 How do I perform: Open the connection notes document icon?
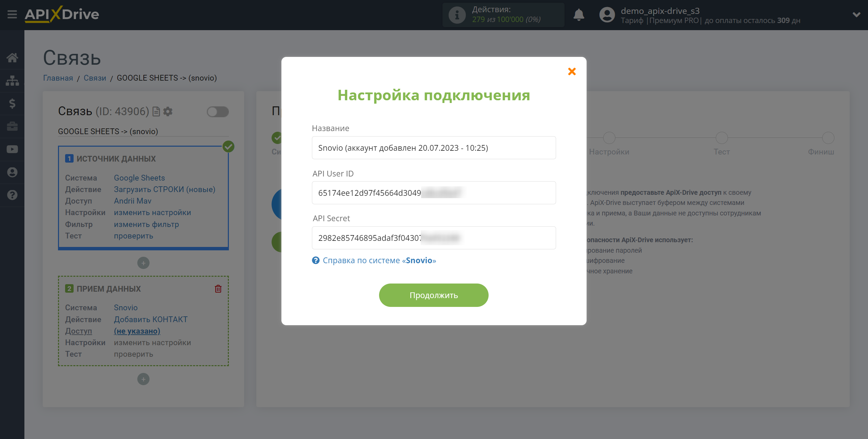click(156, 111)
